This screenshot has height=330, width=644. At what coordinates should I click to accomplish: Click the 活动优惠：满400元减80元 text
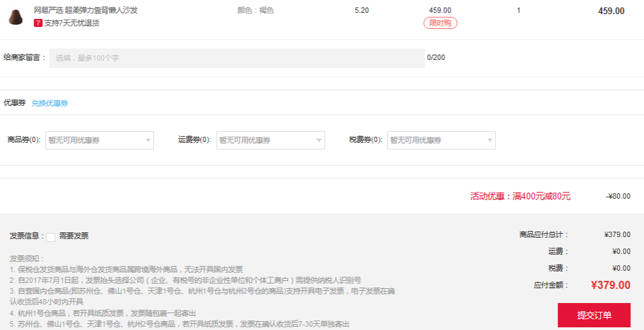point(521,196)
